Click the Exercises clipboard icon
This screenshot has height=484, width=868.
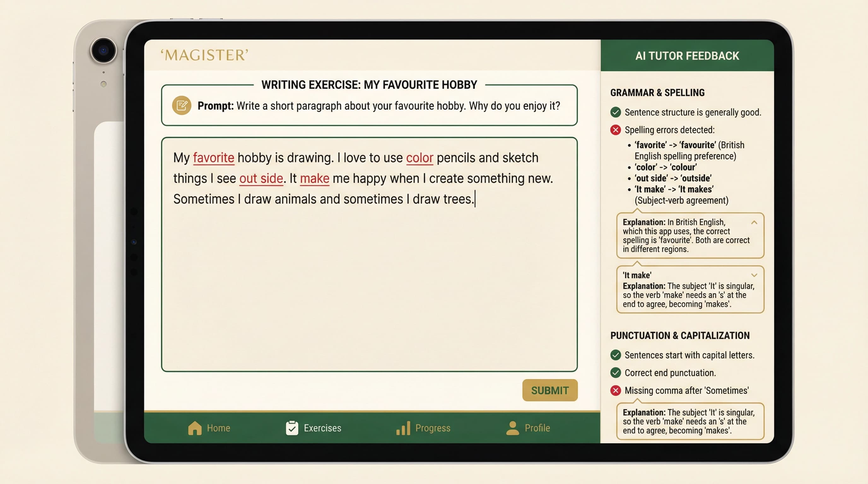point(292,428)
